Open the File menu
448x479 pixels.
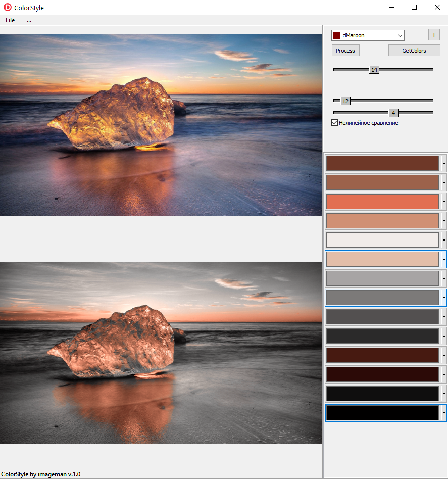point(10,20)
